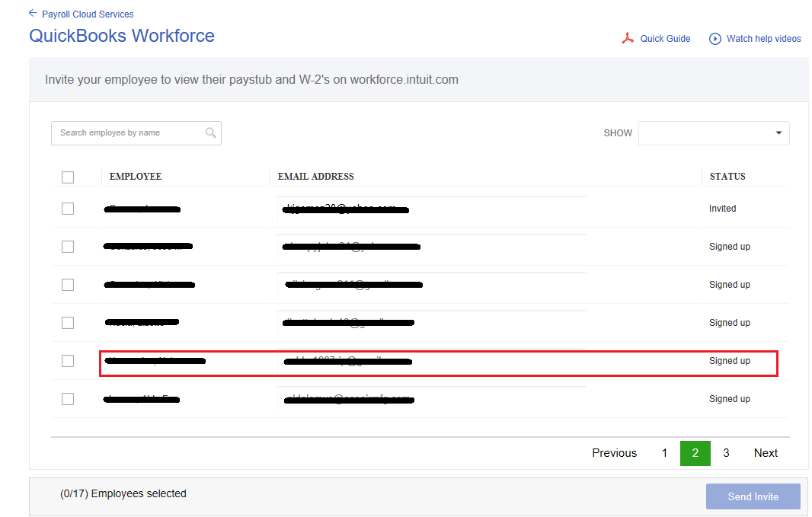Click the PDF icon beside Quick Guide
The height and width of the screenshot is (517, 812).
(627, 38)
